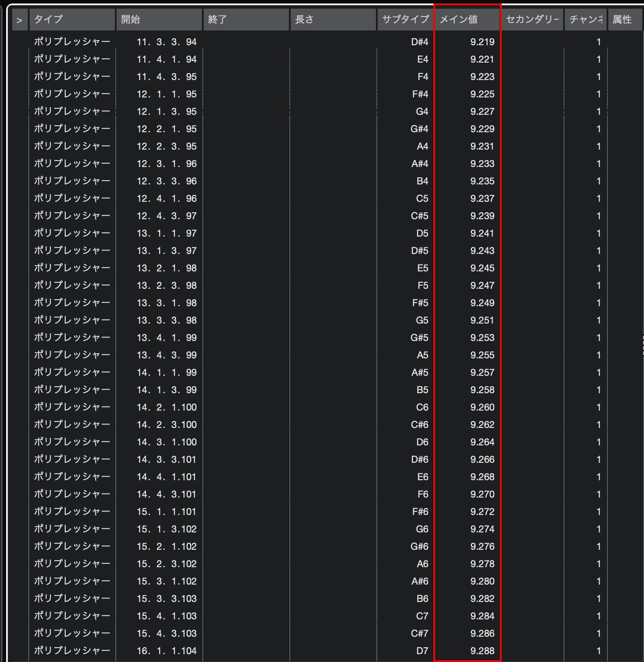Click start position 13. 2. 3. 98
The height and width of the screenshot is (662, 644).
point(167,285)
